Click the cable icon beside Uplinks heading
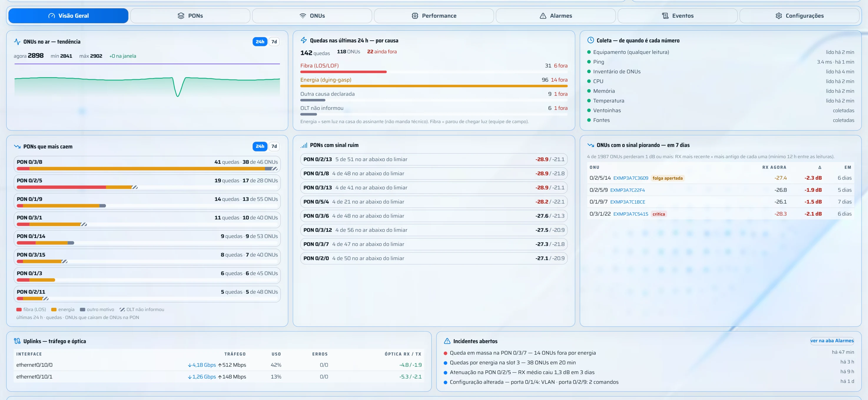 tap(17, 341)
